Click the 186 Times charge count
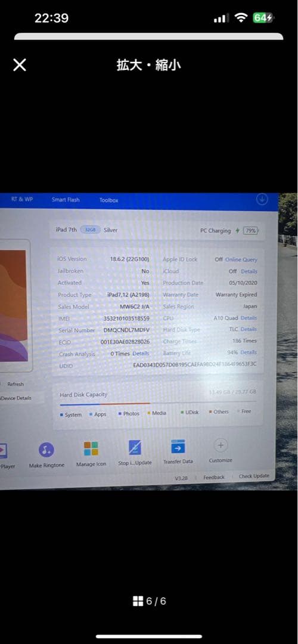 (244, 341)
